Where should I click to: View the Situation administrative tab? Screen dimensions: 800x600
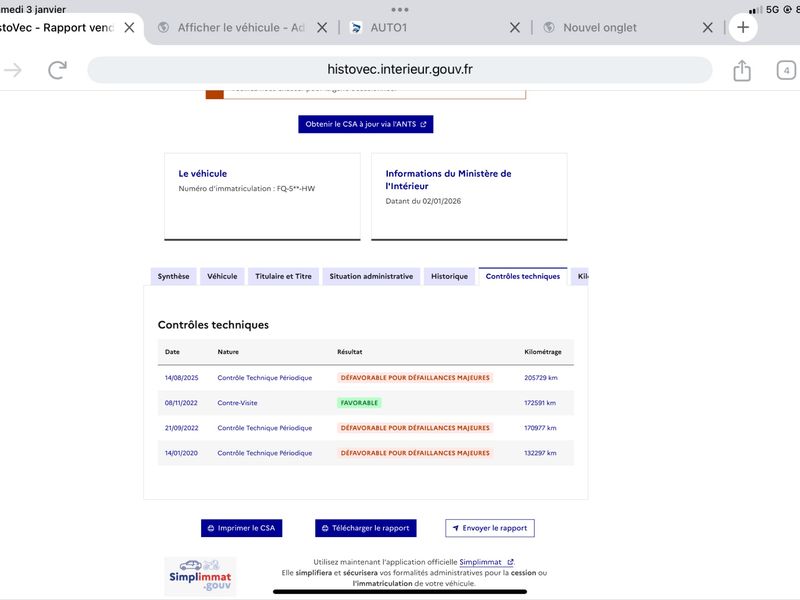[371, 276]
